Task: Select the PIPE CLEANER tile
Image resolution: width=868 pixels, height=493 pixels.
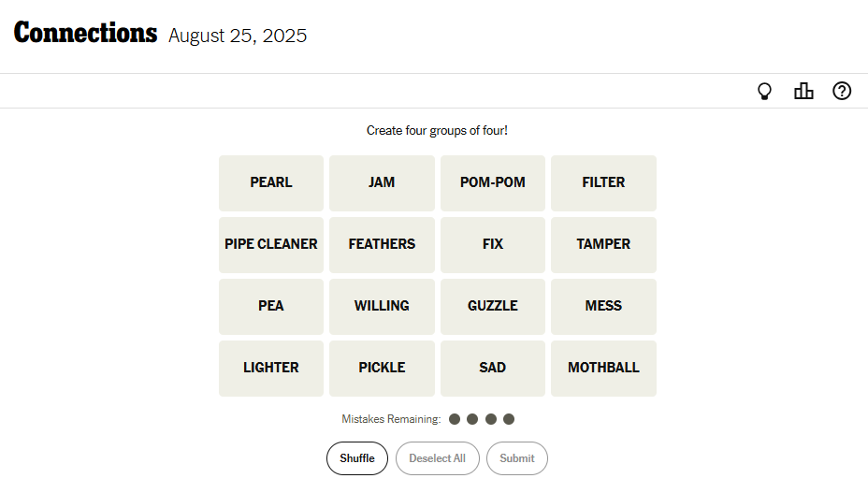Action: point(271,245)
